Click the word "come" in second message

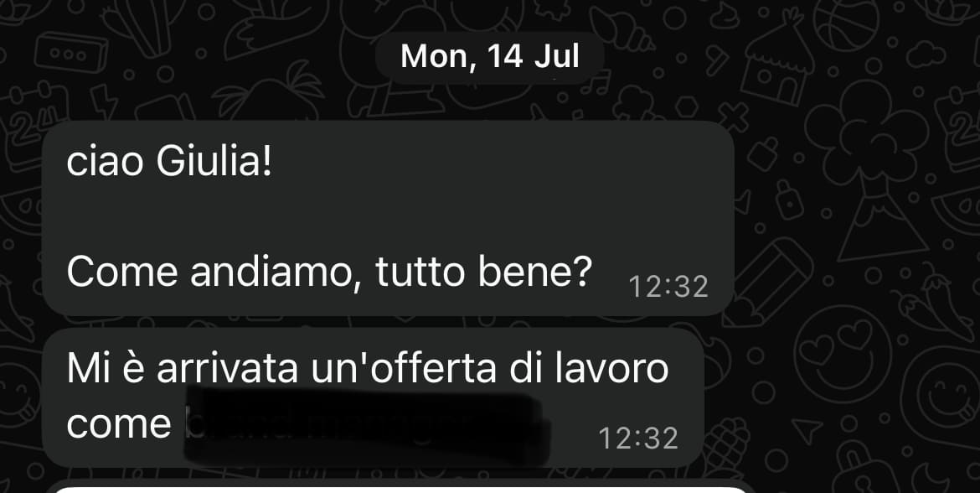point(119,425)
